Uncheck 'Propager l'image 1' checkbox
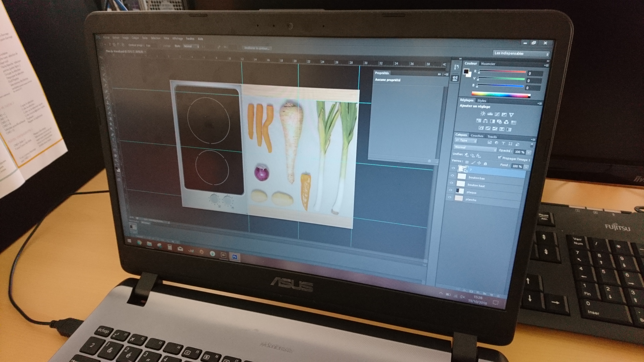 click(499, 157)
